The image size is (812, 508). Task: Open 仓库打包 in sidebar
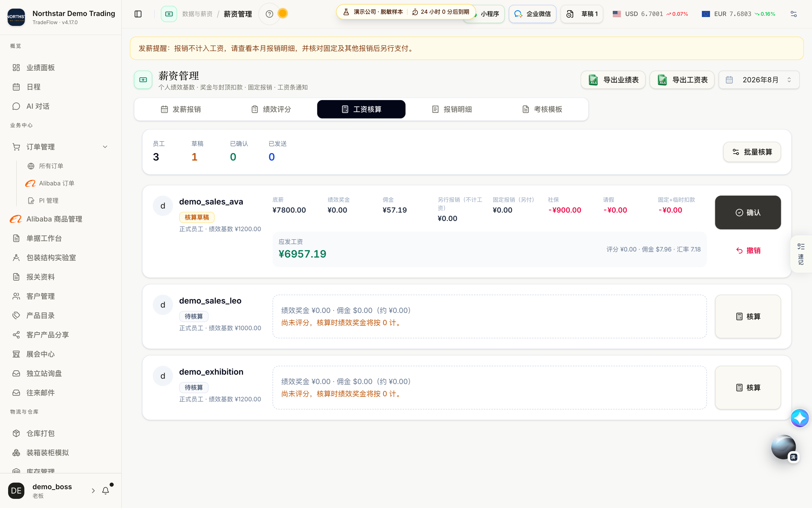tap(61, 433)
